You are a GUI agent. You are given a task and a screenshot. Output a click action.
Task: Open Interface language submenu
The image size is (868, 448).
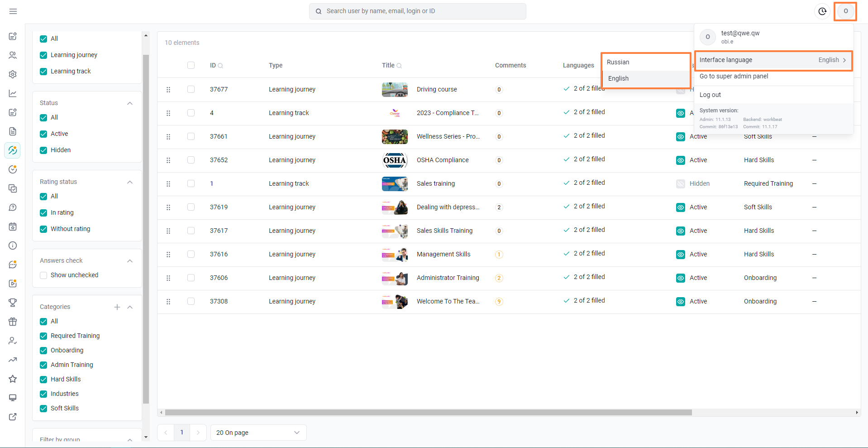click(x=773, y=60)
